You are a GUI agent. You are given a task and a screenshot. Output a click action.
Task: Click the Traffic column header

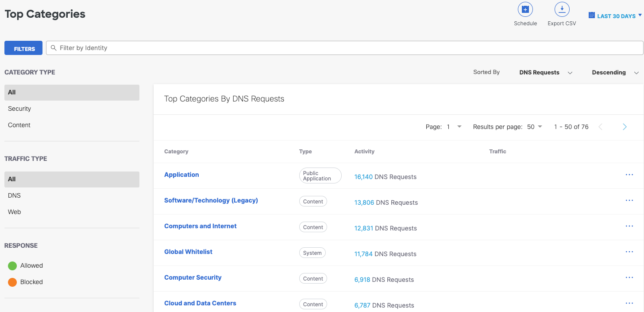497,152
